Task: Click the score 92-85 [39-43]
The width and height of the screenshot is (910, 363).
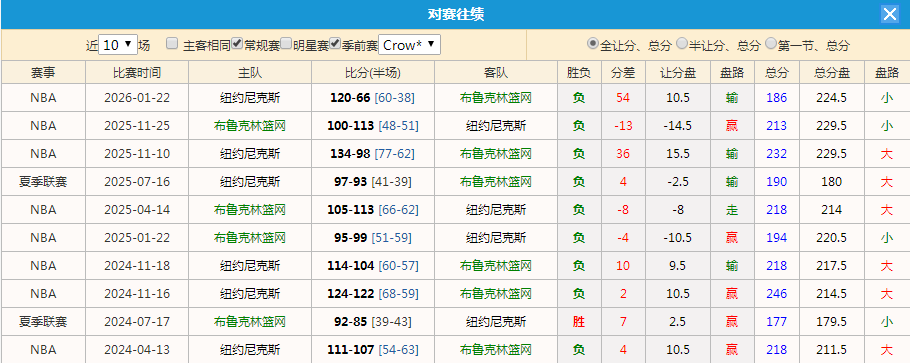Action: tap(373, 321)
